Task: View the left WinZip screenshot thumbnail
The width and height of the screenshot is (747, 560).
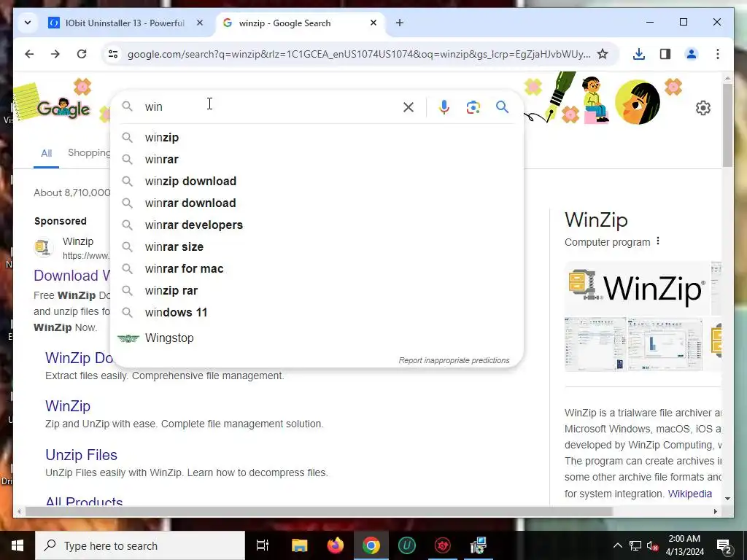Action: pos(595,344)
